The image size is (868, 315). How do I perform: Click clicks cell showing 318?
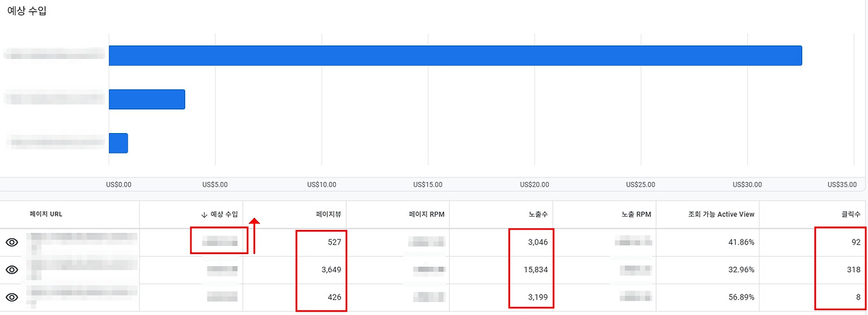coord(852,270)
